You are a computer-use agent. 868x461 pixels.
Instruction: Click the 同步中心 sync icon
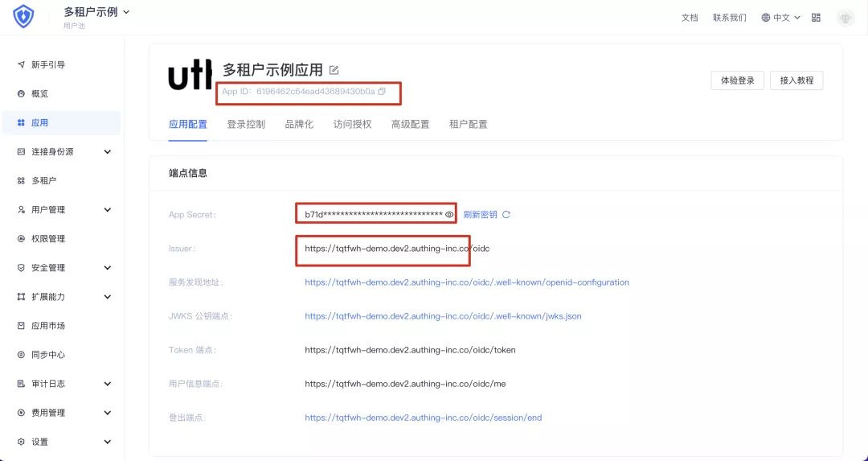coord(21,355)
